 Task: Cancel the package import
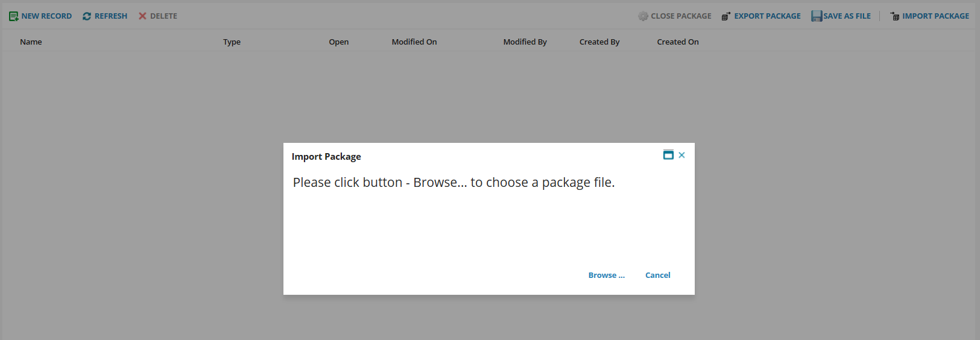pyautogui.click(x=657, y=275)
